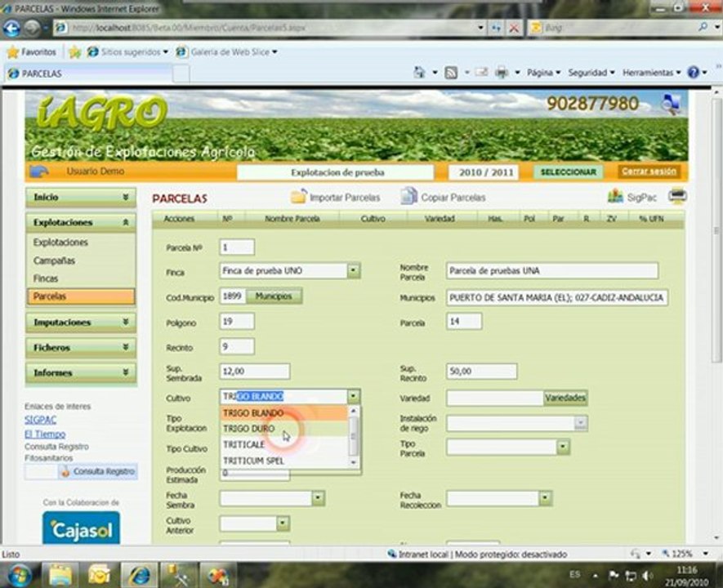Click the translate icon beside the phone number
The width and height of the screenshot is (723, 588).
670,104
